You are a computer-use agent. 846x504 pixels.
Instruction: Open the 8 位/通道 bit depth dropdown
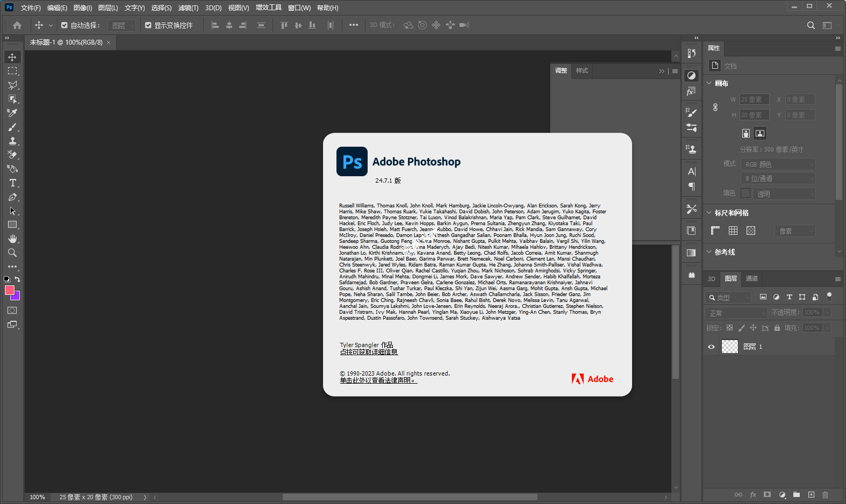778,178
